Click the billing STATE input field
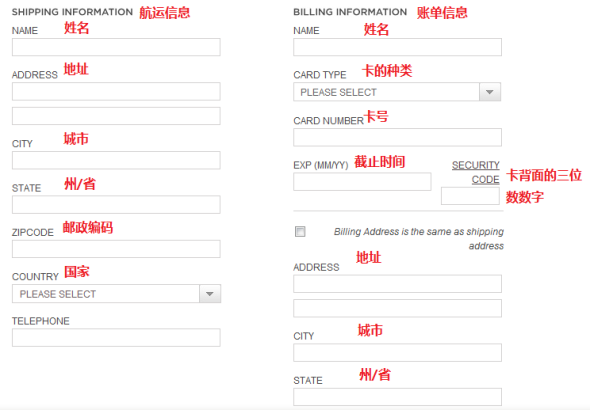The width and height of the screenshot is (590, 410). (397, 397)
